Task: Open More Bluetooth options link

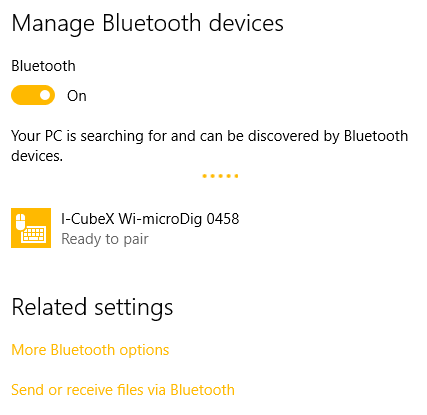Action: pos(90,350)
